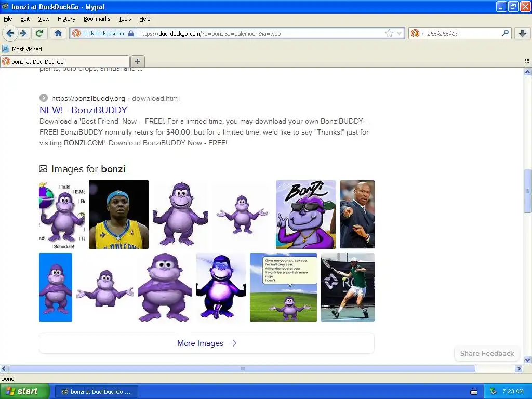Screen dimensions: 532x399
Task: Click the 'download.html' breadcrumb text
Action: click(156, 98)
